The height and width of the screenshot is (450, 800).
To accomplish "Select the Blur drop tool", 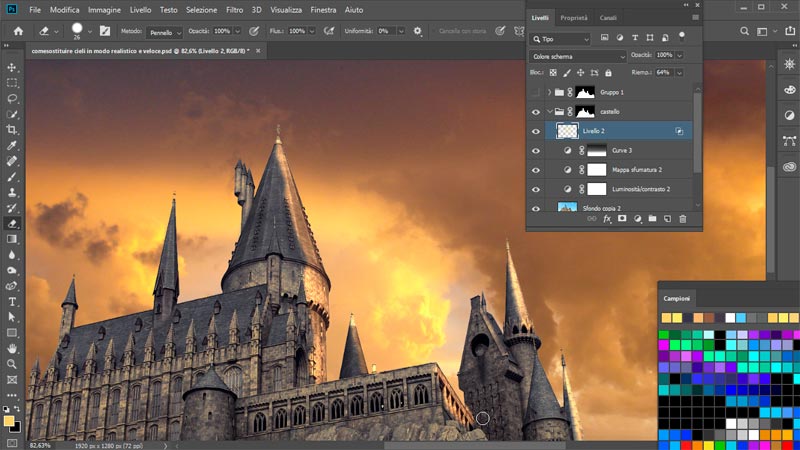I will [x=12, y=255].
